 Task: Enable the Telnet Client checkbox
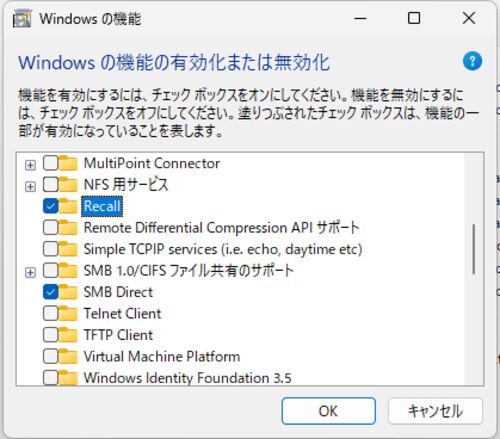pos(51,314)
